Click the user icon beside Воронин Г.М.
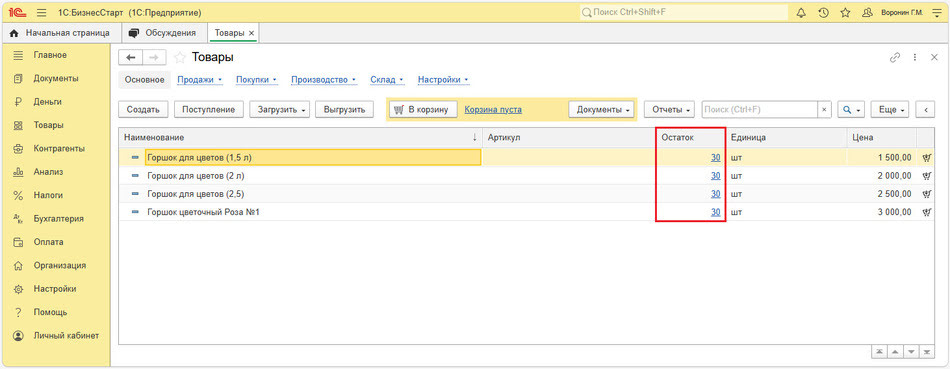 point(867,13)
